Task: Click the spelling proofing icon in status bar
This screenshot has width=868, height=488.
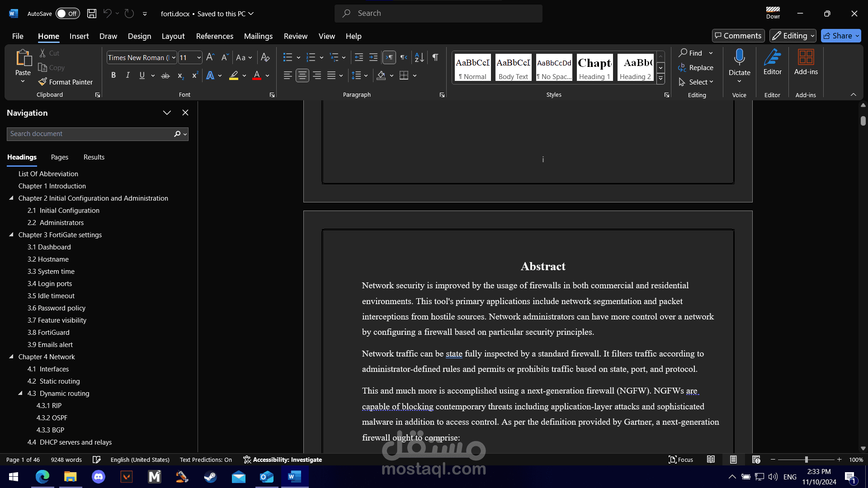Action: point(96,460)
